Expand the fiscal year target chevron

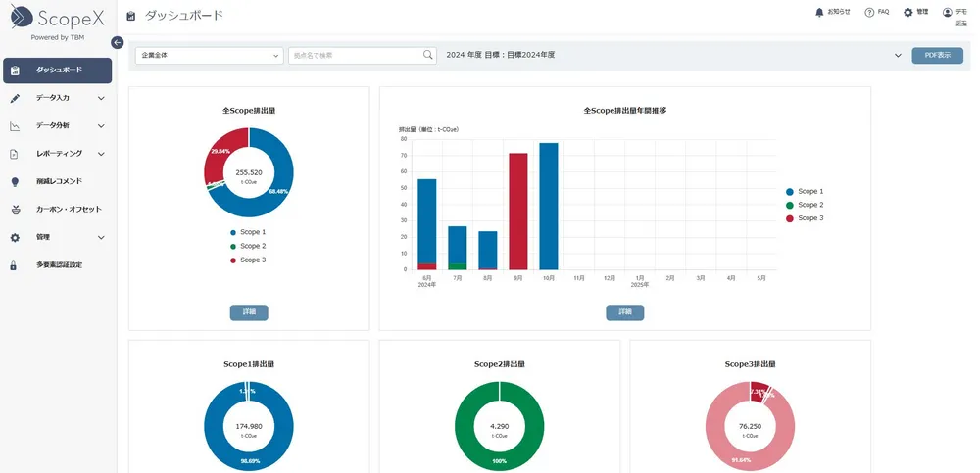(898, 56)
